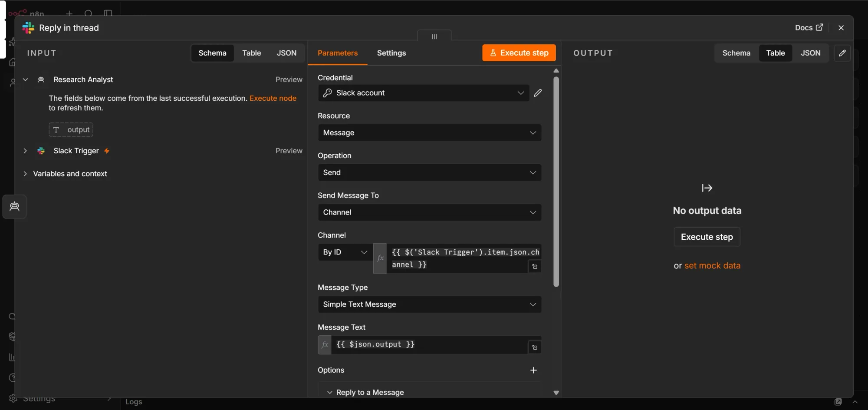The width and height of the screenshot is (868, 410).
Task: Click the Slack logo beside Reply in thread
Action: coord(28,28)
